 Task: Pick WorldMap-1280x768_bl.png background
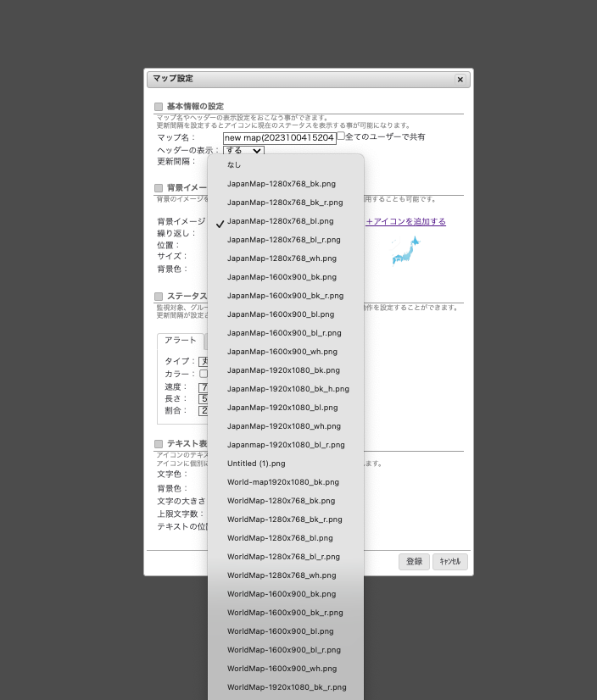click(286, 538)
